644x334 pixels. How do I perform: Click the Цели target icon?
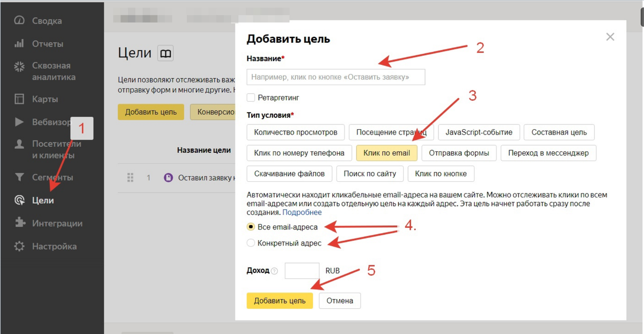click(19, 201)
